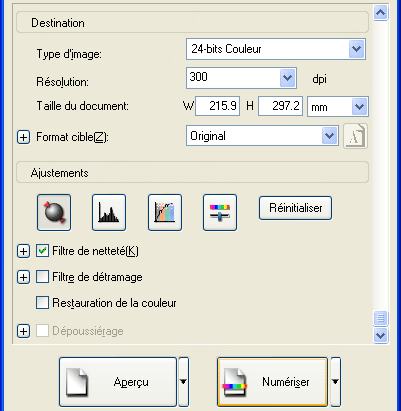
Task: Enable Restauration de la couleur checkbox
Action: [42, 303]
